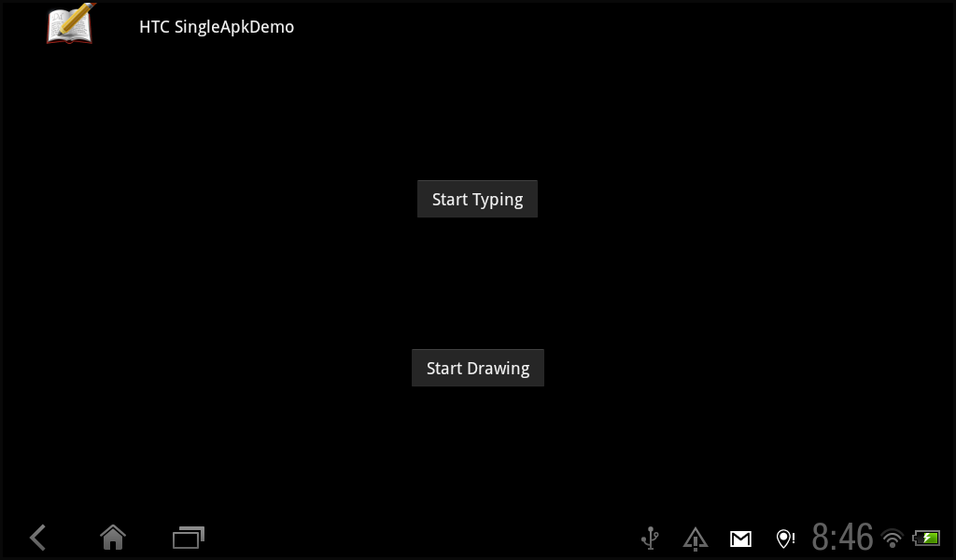Open the USB connection notification icon
This screenshot has width=956, height=560.
pyautogui.click(x=650, y=538)
